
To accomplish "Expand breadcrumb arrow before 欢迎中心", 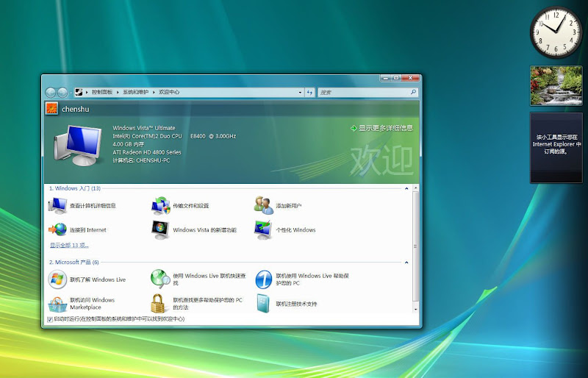I will coord(154,92).
